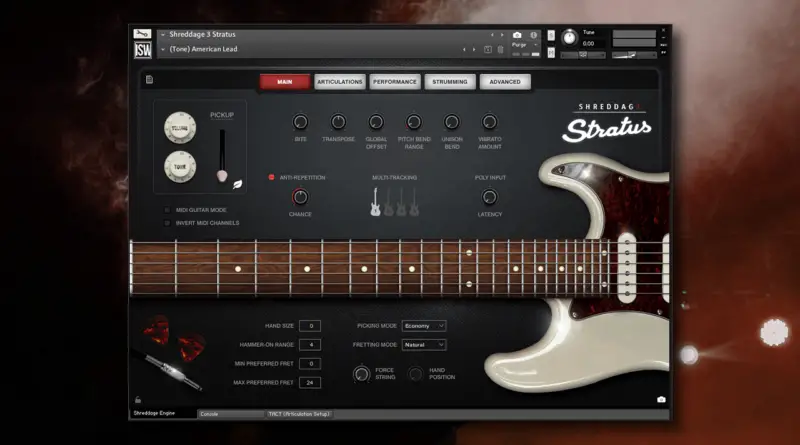Screen dimensions: 800x445
Task: Open the Purge dropdown
Action: [525, 45]
